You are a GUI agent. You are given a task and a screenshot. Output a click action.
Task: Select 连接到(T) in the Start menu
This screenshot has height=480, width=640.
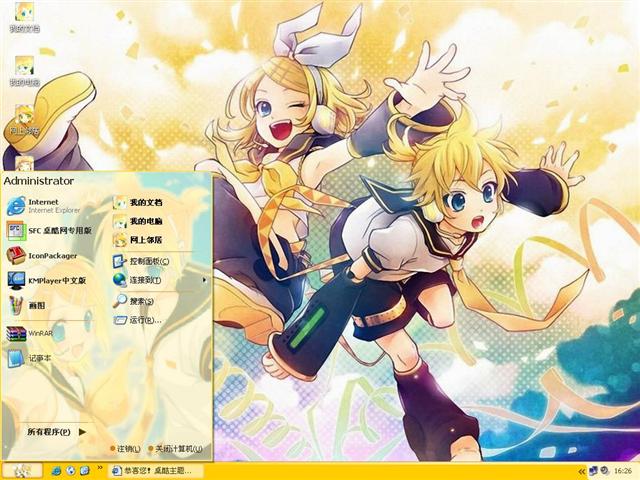coord(137,280)
